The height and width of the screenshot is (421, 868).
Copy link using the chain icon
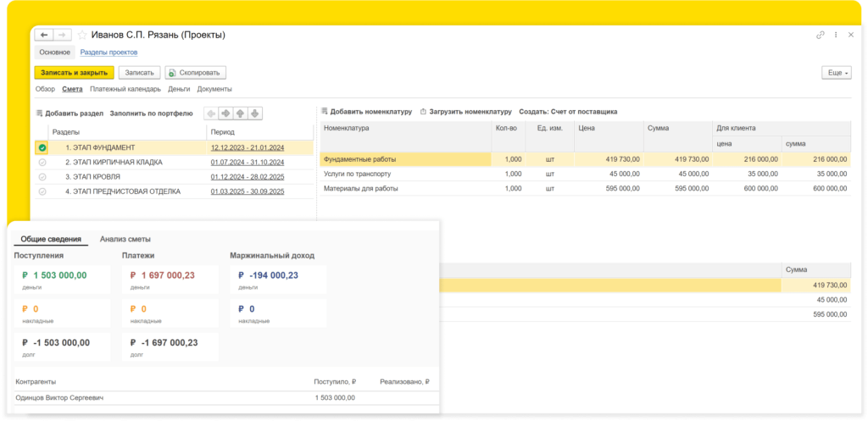pos(821,35)
